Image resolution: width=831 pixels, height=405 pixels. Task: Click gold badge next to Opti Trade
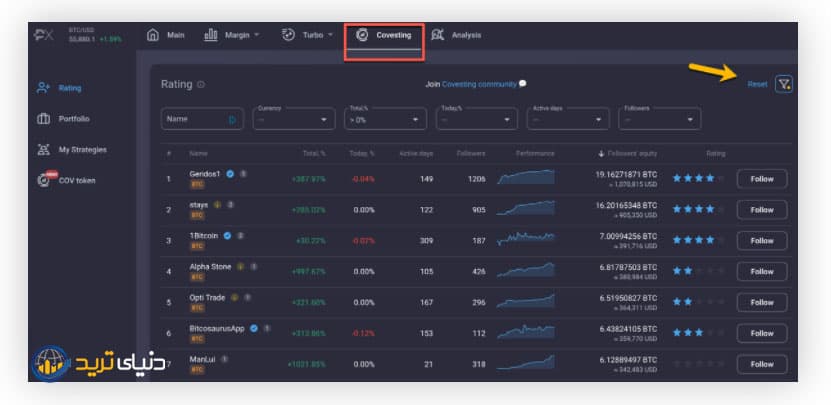point(234,297)
